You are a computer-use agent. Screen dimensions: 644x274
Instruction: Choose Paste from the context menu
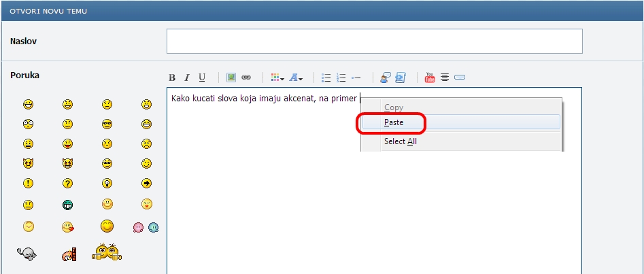click(460, 122)
